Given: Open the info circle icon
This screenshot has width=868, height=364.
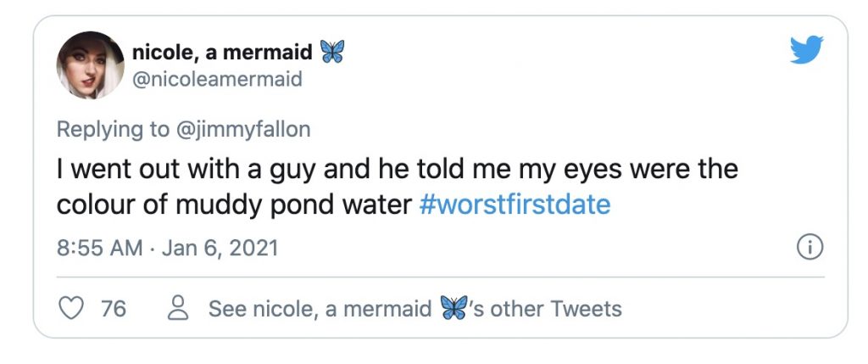Looking at the screenshot, I should click(x=811, y=248).
